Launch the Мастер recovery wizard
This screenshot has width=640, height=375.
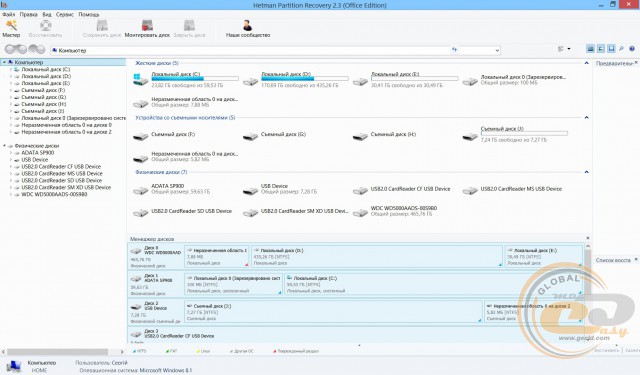pos(11,29)
